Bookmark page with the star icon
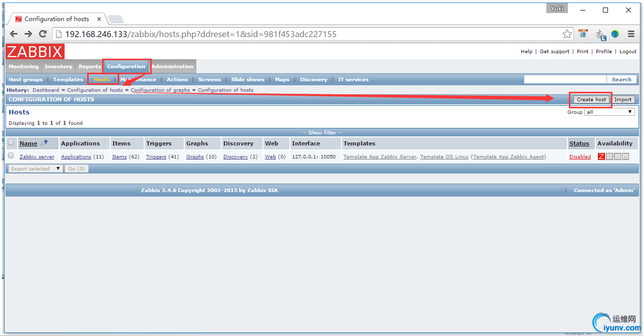Viewport: 644px width, 336px height. pos(567,34)
